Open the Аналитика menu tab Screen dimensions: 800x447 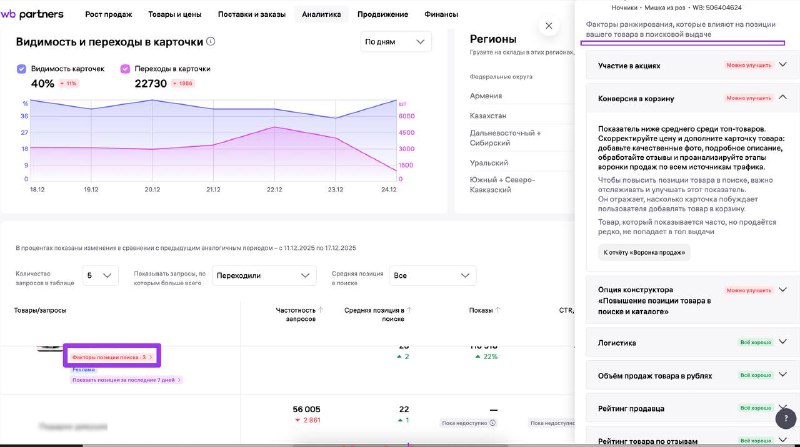(x=320, y=15)
